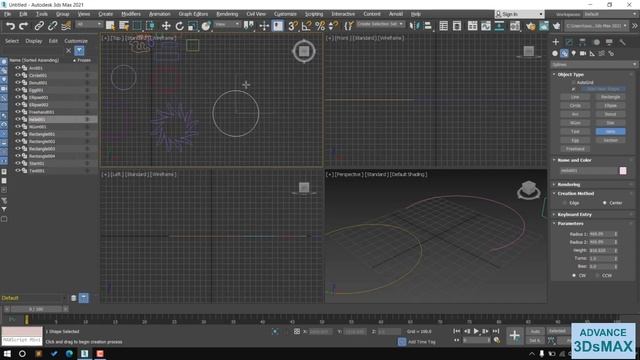The height and width of the screenshot is (360, 640).
Task: Click the object name input field
Action: (x=588, y=171)
